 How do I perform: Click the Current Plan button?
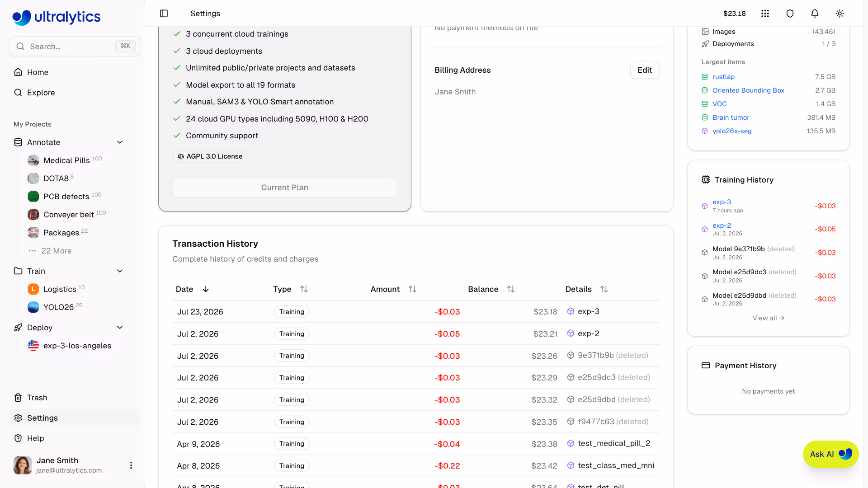(285, 188)
